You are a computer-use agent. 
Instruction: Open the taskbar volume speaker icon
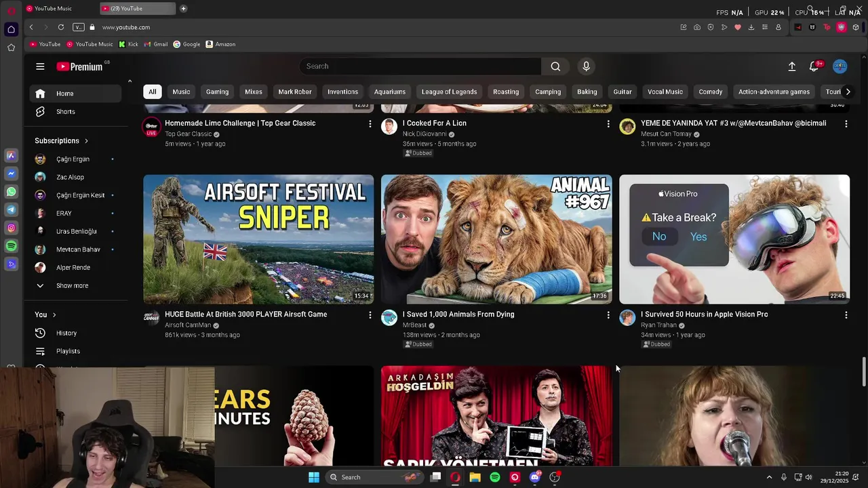808,477
